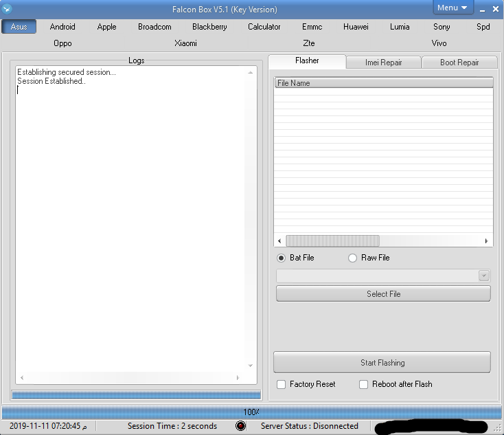Image resolution: width=504 pixels, height=435 pixels.
Task: Click the Session Time status text
Action: (172, 426)
